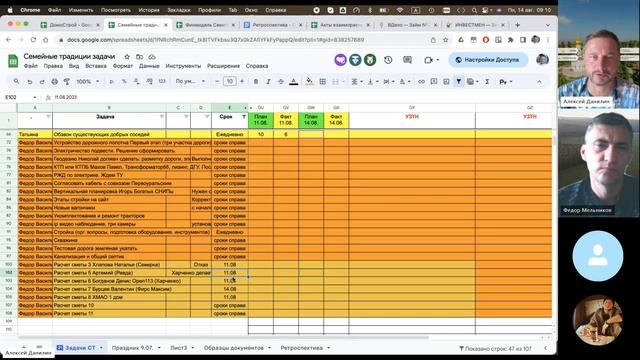The image size is (640, 360).
Task: Open a new Chrome tab with plus
Action: [x=518, y=25]
